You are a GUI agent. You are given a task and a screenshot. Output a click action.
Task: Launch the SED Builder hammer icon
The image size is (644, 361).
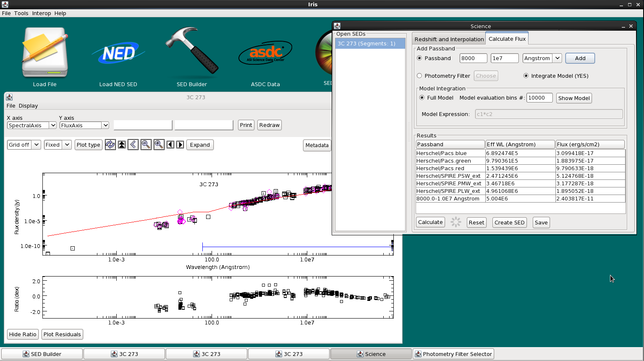click(x=192, y=50)
